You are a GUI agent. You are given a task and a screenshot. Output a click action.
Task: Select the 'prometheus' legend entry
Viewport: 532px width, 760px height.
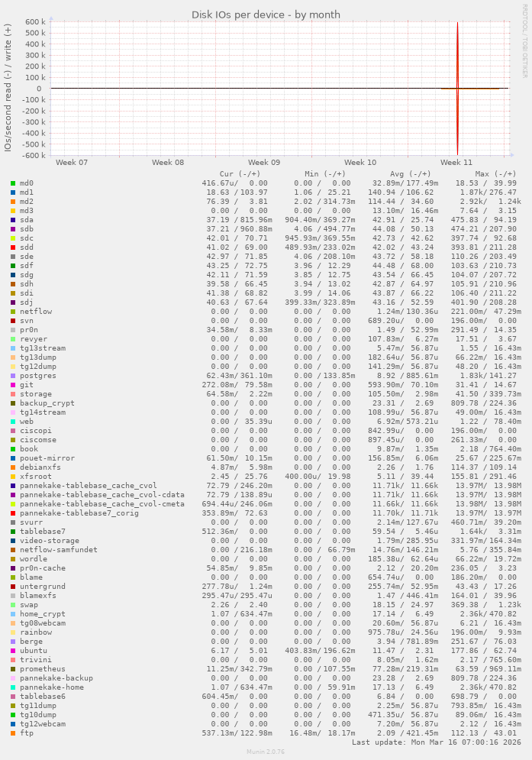[x=43, y=669]
